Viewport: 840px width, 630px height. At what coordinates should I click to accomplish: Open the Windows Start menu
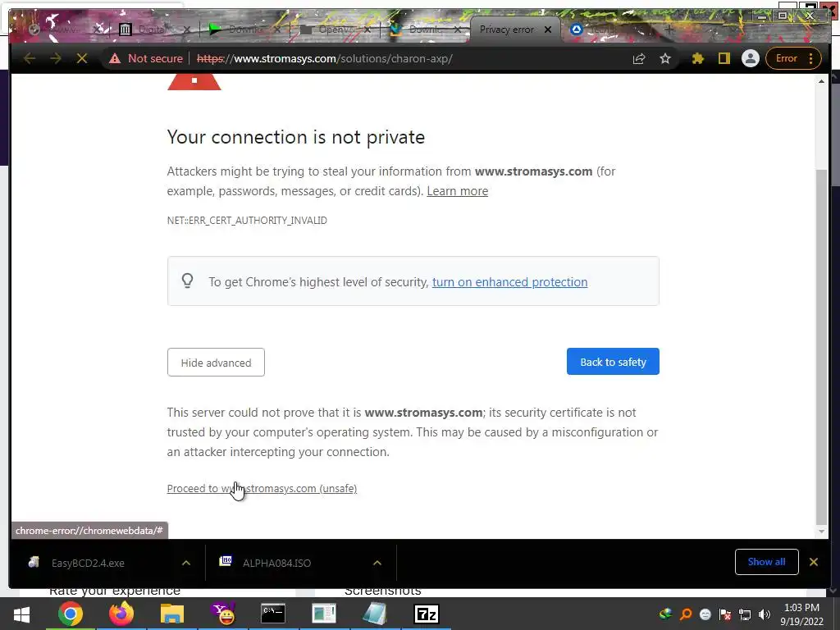[21, 614]
